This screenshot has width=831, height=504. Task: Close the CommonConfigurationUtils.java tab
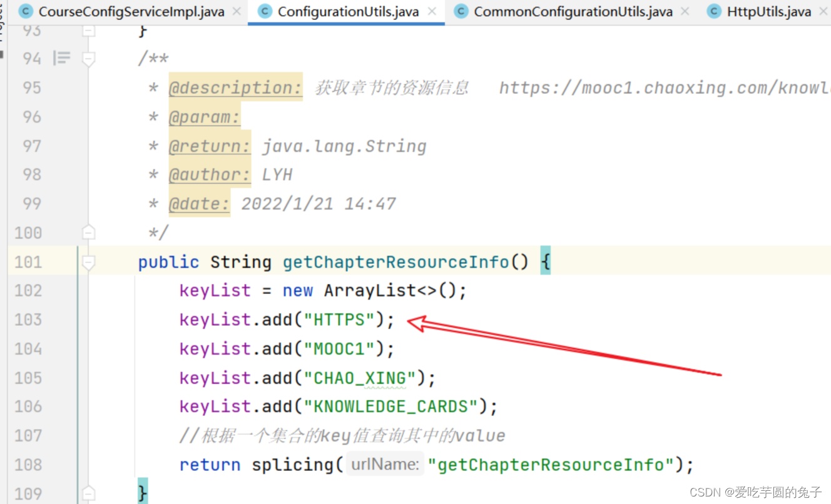[x=685, y=11]
